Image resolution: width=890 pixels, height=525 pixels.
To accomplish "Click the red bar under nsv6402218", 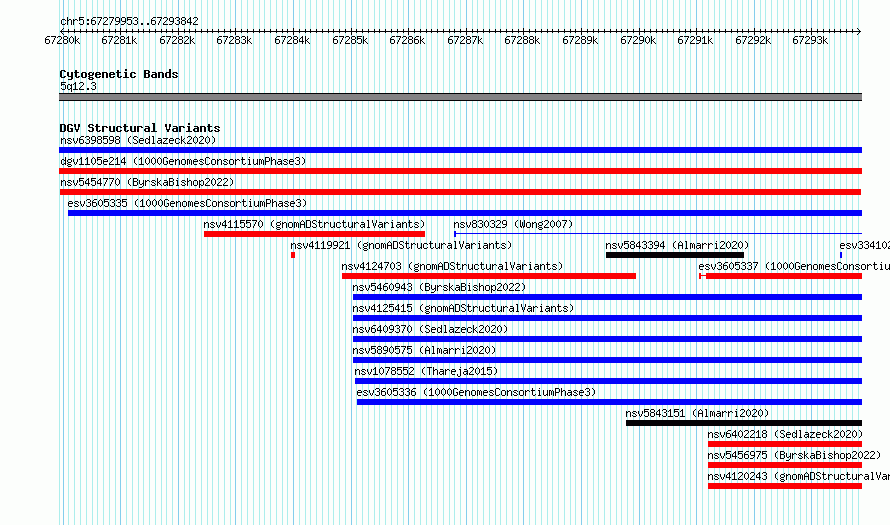I will [x=785, y=444].
